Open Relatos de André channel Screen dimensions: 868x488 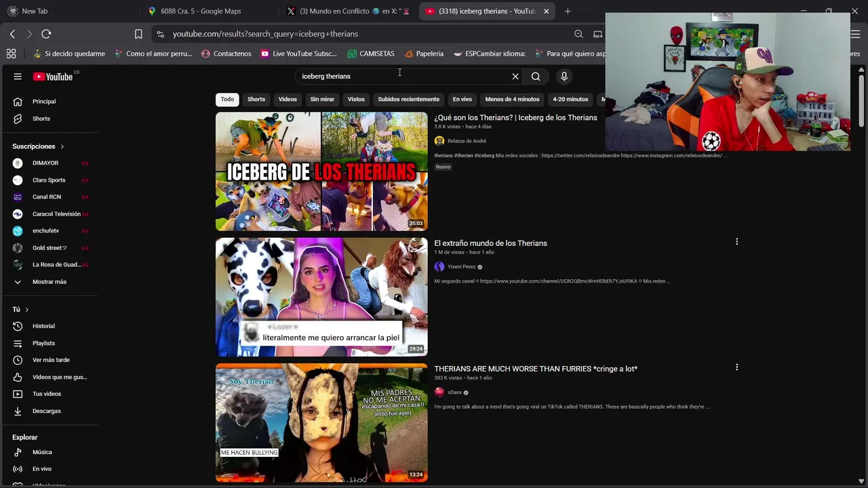(x=467, y=141)
